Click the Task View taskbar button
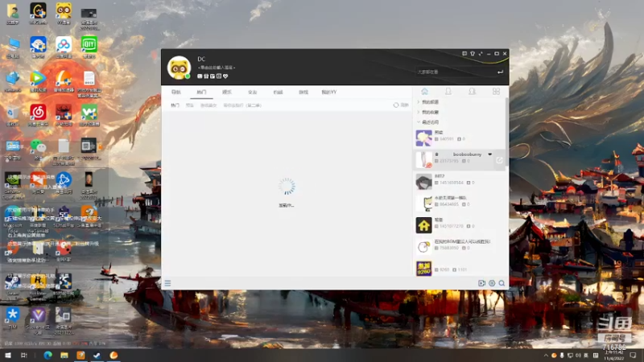Screen dimensions: 644x362 click(24, 355)
